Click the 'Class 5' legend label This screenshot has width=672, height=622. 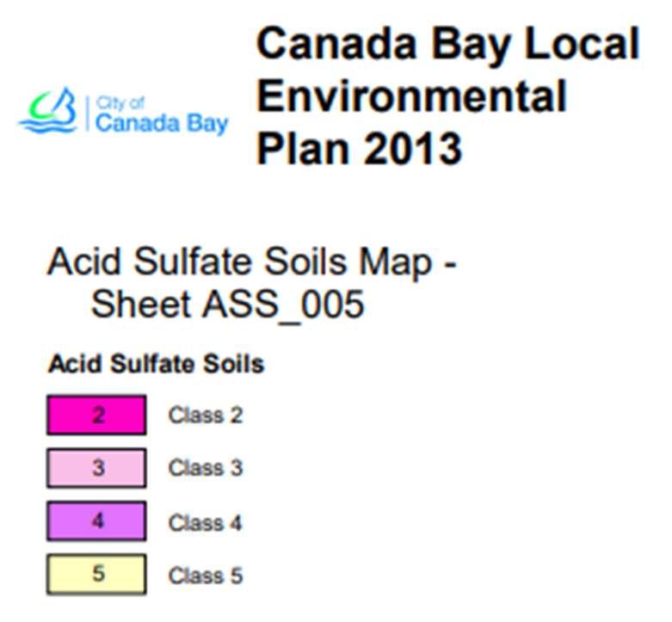click(x=206, y=576)
